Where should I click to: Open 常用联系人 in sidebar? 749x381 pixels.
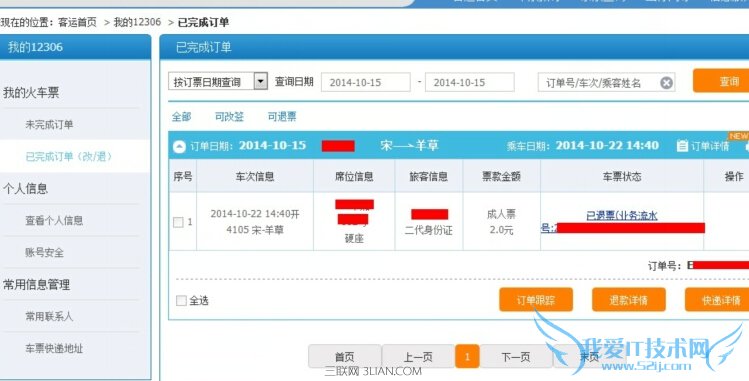[49, 316]
